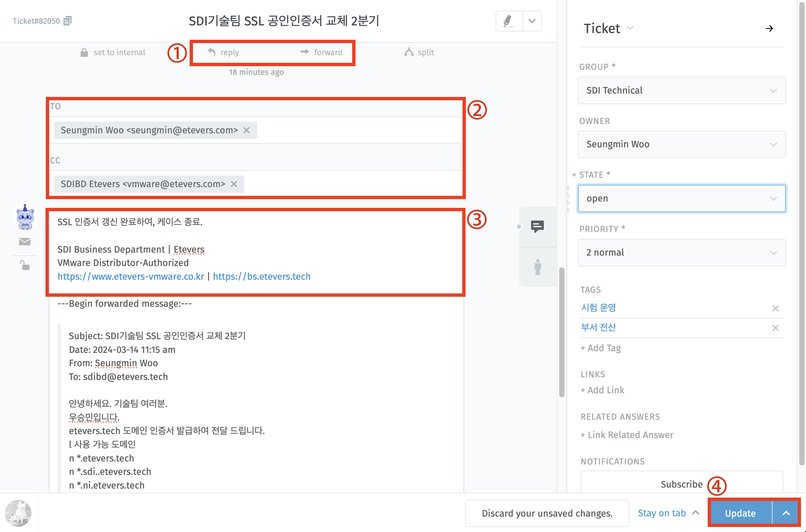Click the 시험 운영 tag
The height and width of the screenshot is (532, 806).
click(x=598, y=307)
